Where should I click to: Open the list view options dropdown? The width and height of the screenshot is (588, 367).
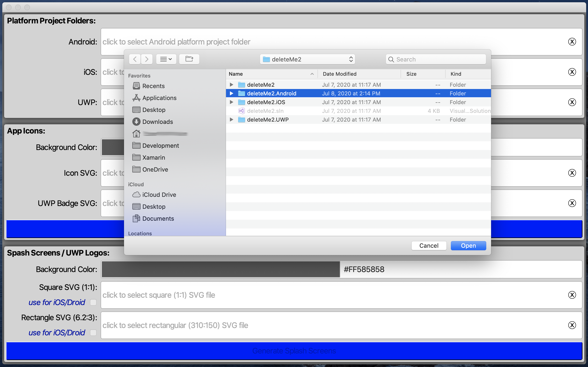[166, 59]
